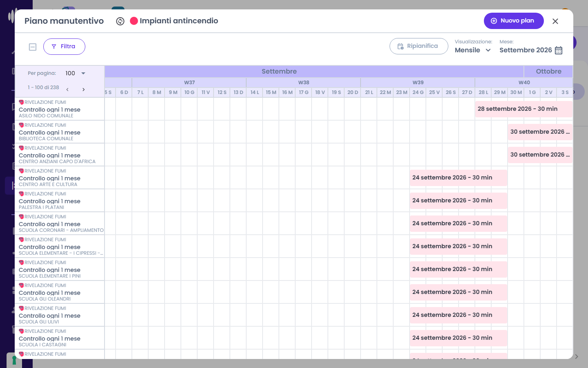This screenshot has height=368, width=588.
Task: Toggle the select-all checkbox beside Filtra
Action: [33, 47]
